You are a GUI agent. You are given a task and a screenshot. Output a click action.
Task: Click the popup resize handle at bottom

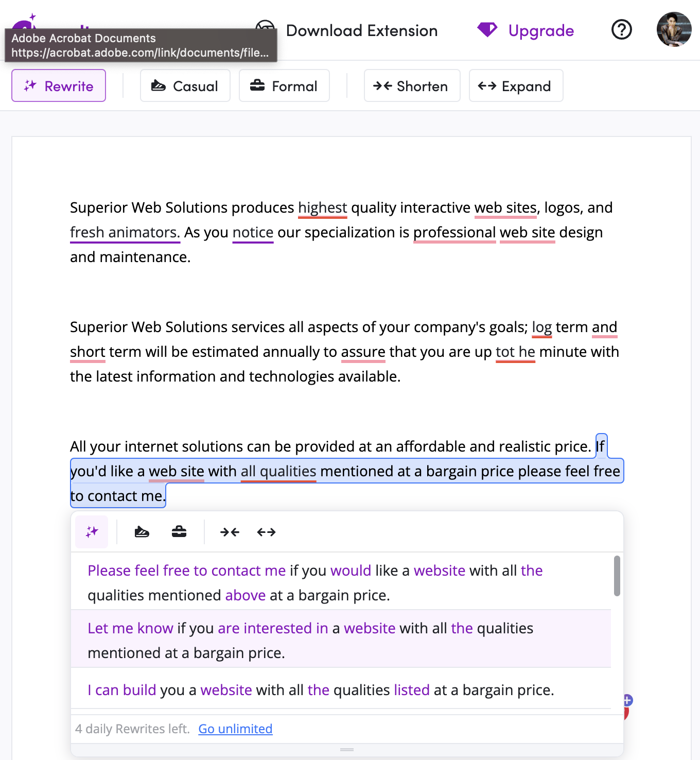coord(347,750)
